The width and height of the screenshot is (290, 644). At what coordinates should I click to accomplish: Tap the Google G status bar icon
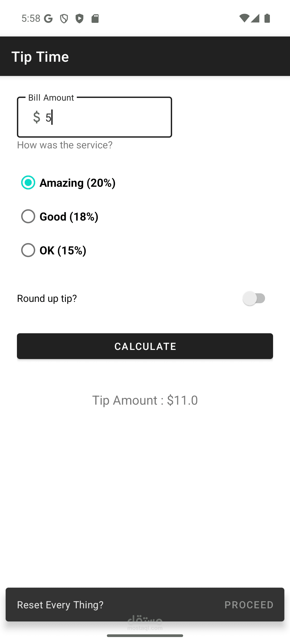click(48, 19)
